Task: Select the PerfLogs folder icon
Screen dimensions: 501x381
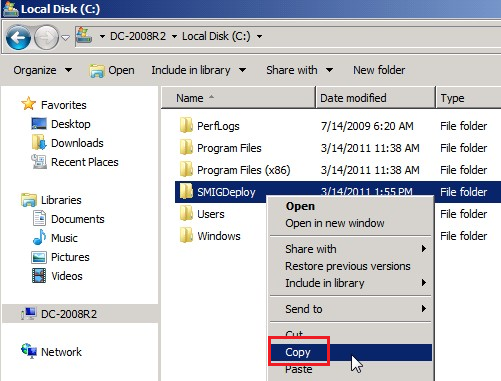Action: click(186, 125)
